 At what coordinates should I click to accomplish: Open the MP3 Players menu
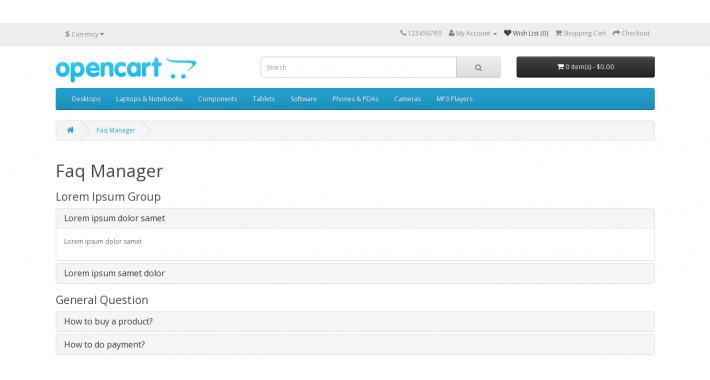(x=454, y=99)
